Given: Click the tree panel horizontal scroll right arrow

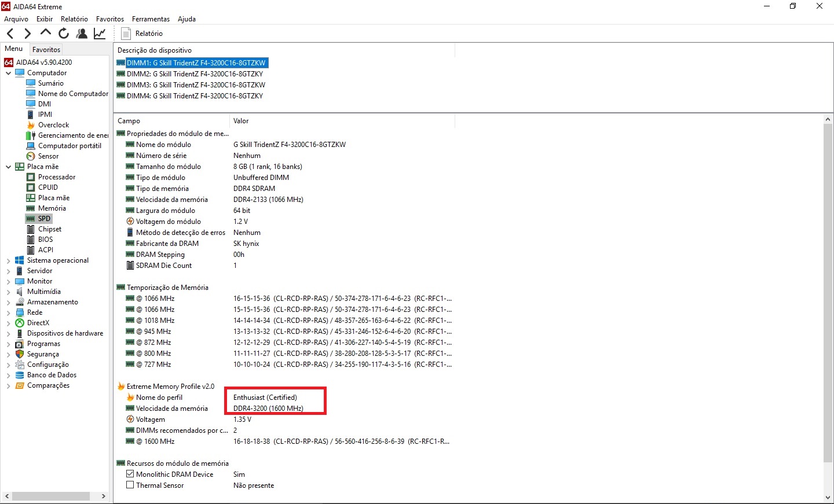Looking at the screenshot, I should pos(103,496).
